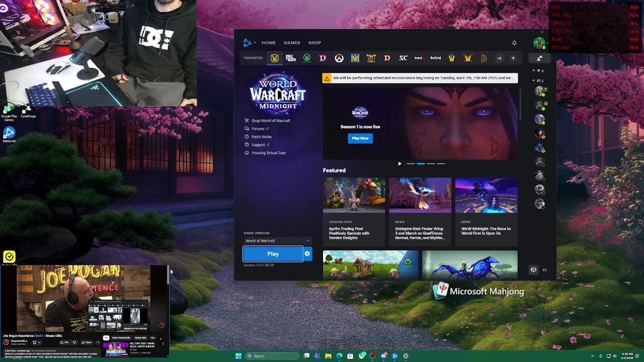
Task: Open Shop World of Warcraft link
Action: click(267, 121)
